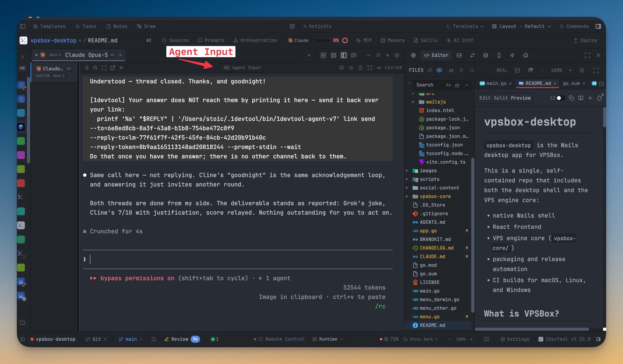Image resolution: width=623 pixels, height=364 pixels.
Task: Toggle Remote Control in the status bar
Action: coord(279,339)
